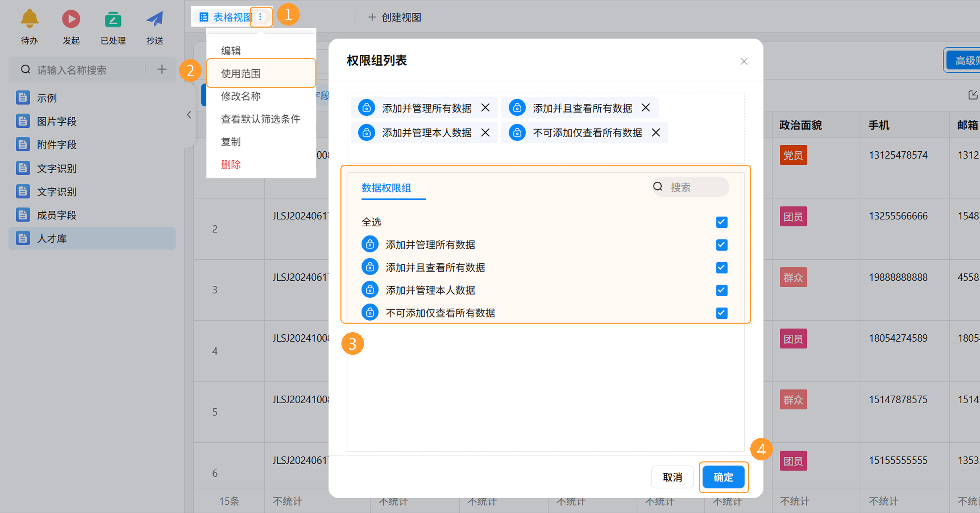Screen dimensions: 980x513
Task: Collapse the left sidebar with chevron
Action: 189,115
